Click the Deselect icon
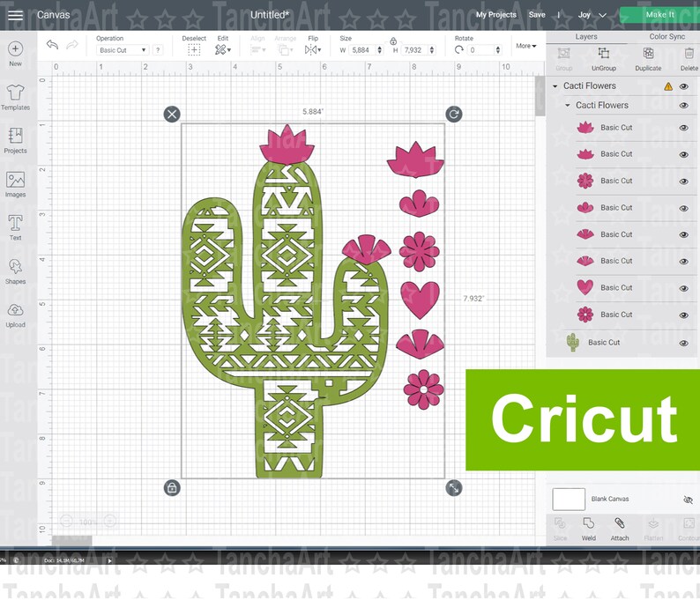 click(194, 50)
